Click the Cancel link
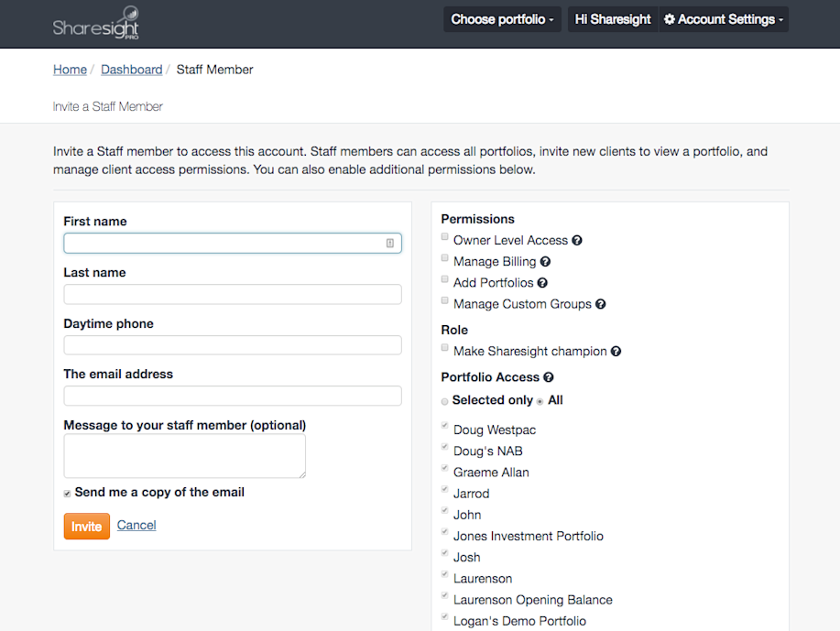Image resolution: width=840 pixels, height=631 pixels. (x=136, y=525)
